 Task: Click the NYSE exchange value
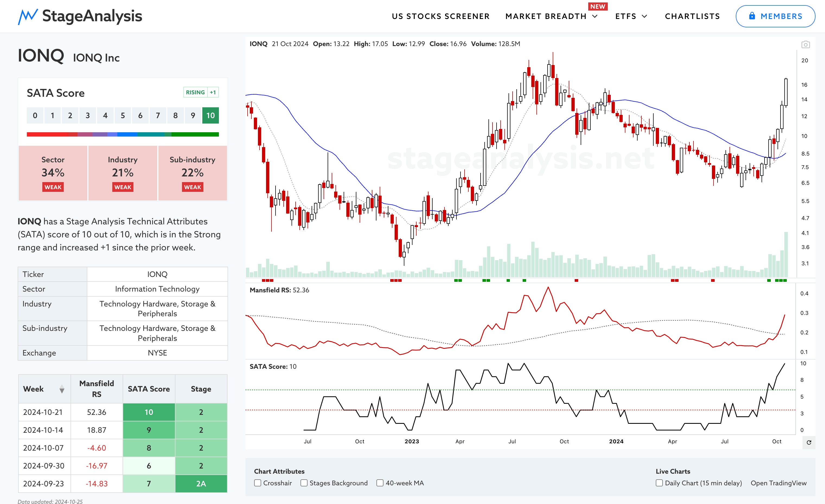click(x=157, y=353)
